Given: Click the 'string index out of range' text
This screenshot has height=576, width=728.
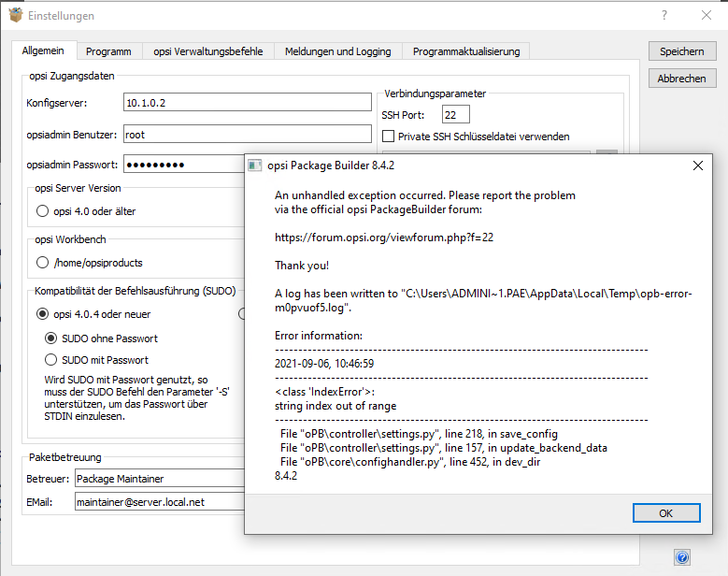Looking at the screenshot, I should [335, 406].
